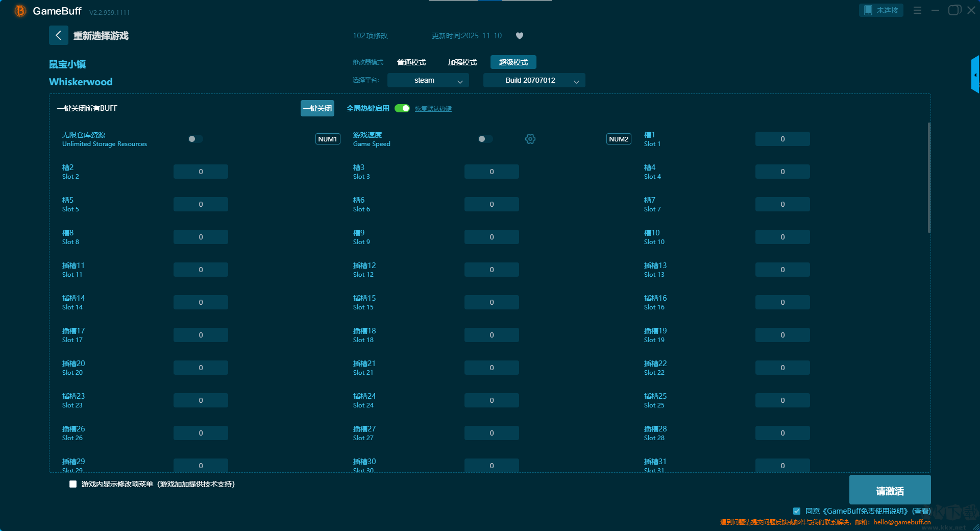Click the back arrow to reselect game
The width and height of the screenshot is (980, 531).
58,35
